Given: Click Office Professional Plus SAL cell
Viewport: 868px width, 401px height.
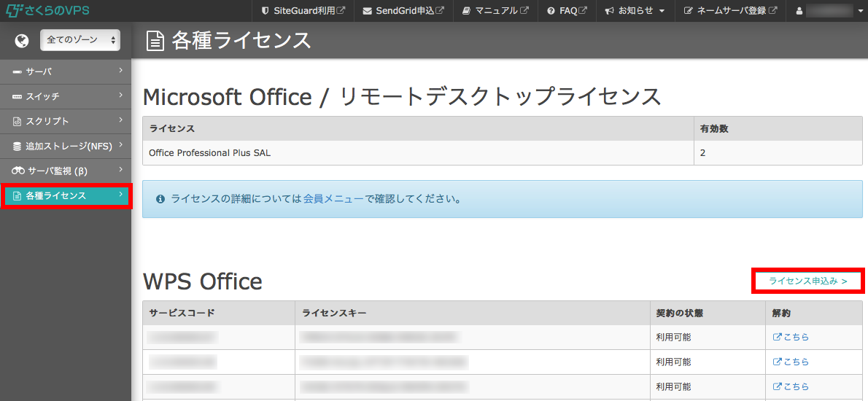Looking at the screenshot, I should [x=418, y=152].
